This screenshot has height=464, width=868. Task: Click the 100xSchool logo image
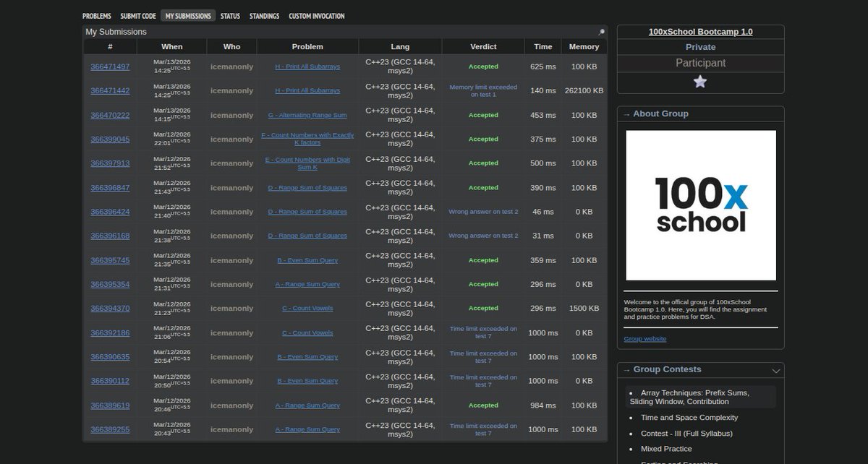point(700,205)
